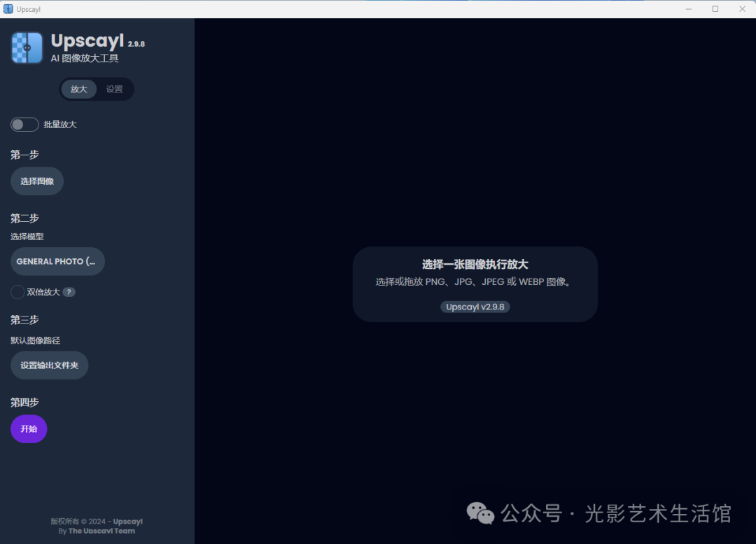Toggle the 双倍放大 double upscale switch
Screen dimensions: 756x544
(x=17, y=292)
